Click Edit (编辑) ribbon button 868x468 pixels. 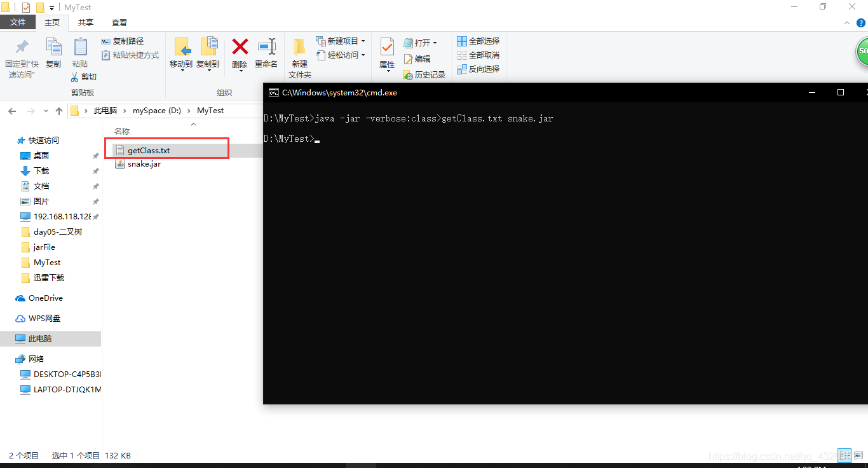click(417, 59)
